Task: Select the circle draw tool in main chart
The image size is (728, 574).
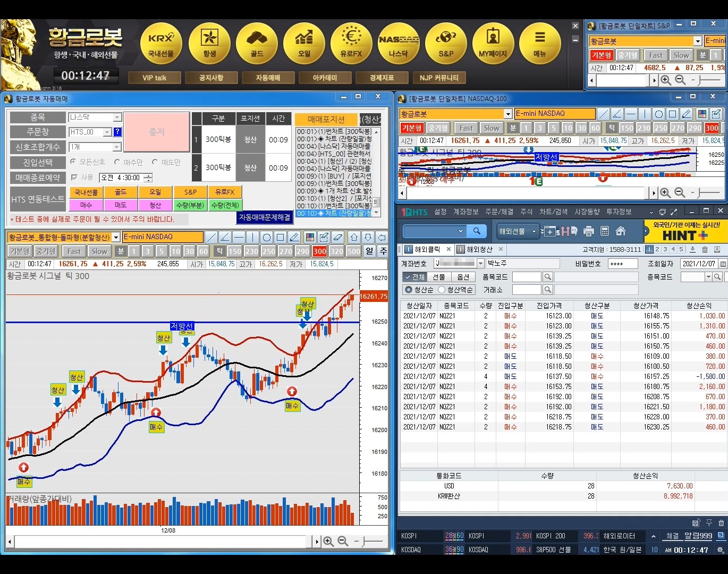Action: tap(267, 237)
